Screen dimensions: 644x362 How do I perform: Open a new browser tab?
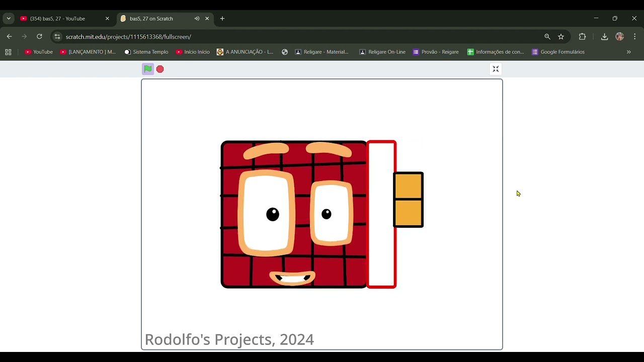[222, 19]
